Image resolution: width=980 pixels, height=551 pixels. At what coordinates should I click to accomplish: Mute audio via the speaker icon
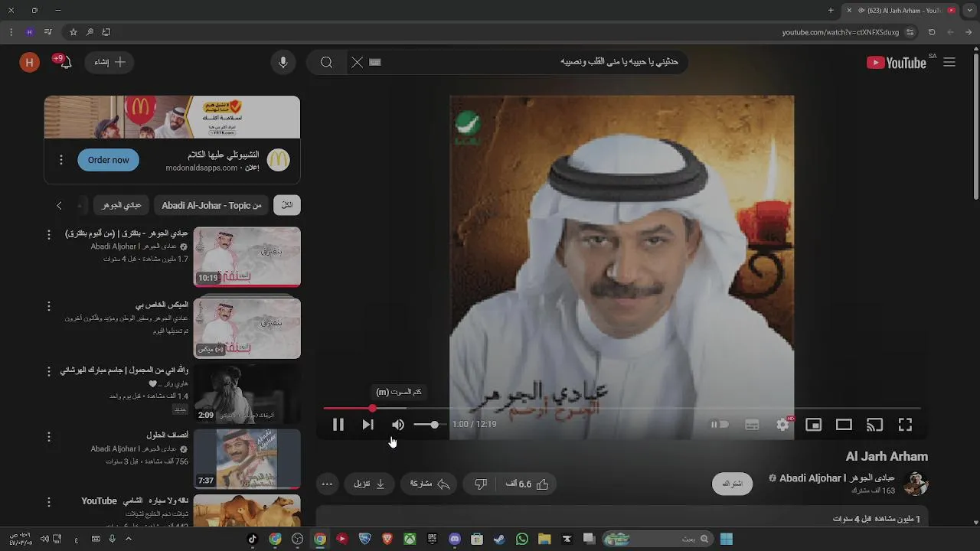click(398, 425)
